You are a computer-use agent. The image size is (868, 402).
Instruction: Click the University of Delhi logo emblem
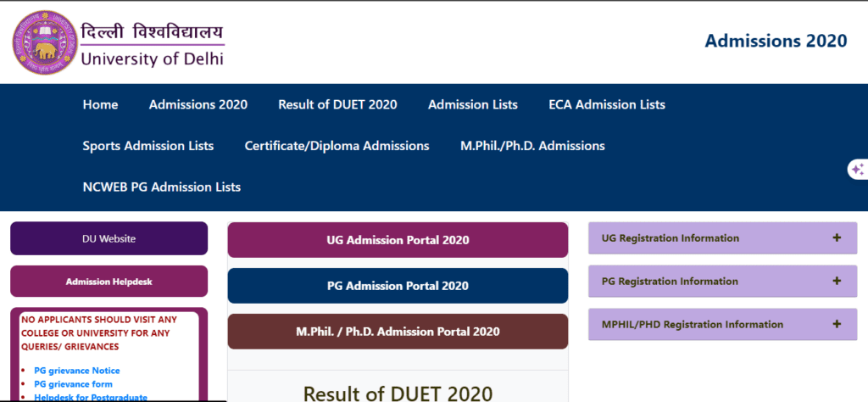[x=45, y=42]
